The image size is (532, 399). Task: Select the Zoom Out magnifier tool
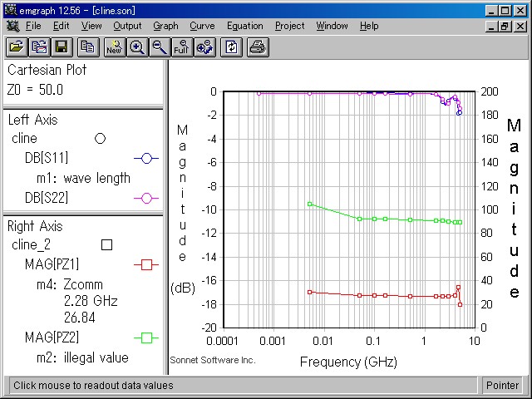[x=160, y=47]
